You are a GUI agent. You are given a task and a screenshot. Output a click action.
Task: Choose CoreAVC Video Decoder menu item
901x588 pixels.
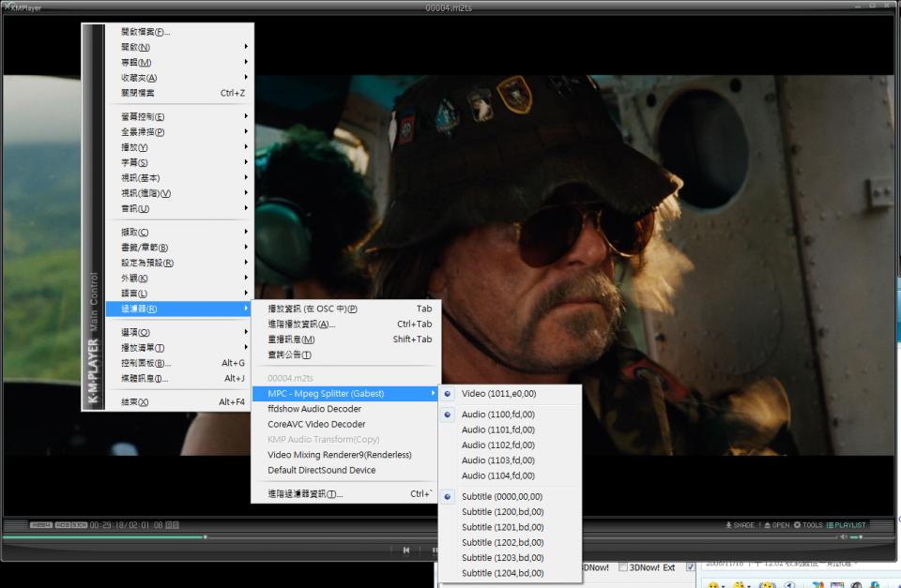coord(316,424)
